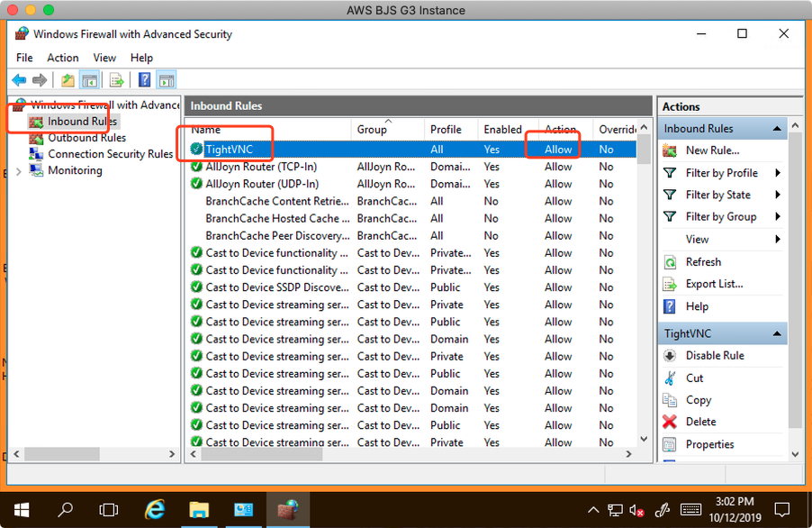Click the New Rule icon in Actions
This screenshot has width=812, height=528.
670,150
